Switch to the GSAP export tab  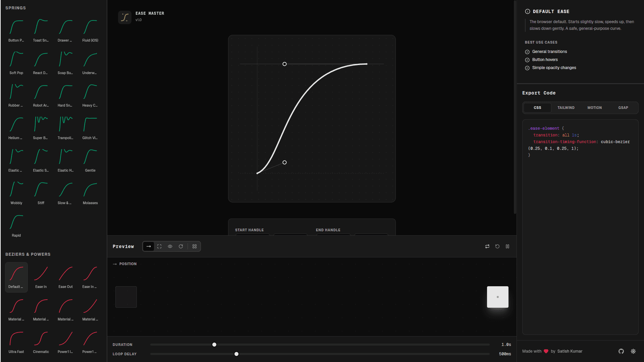coord(623,108)
